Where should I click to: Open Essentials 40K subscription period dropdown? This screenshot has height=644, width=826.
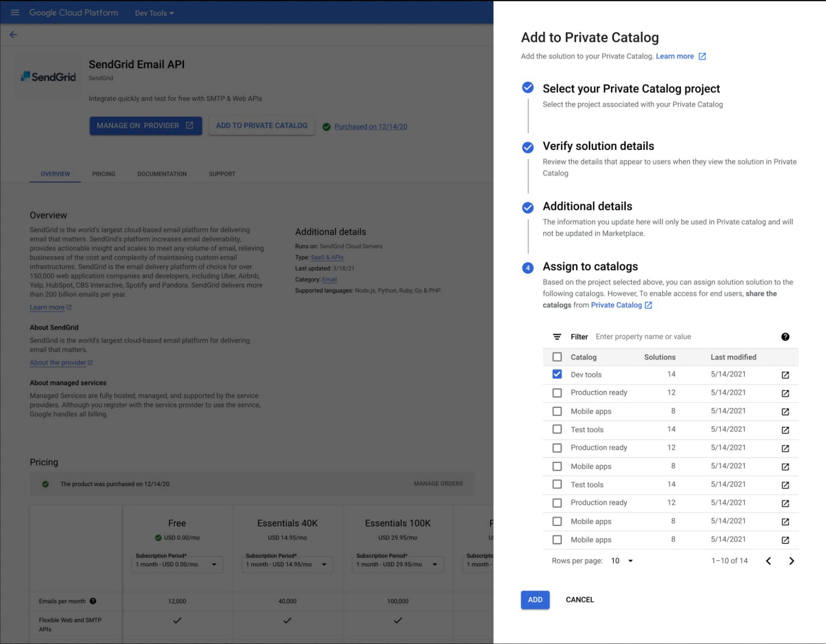pyautogui.click(x=287, y=564)
